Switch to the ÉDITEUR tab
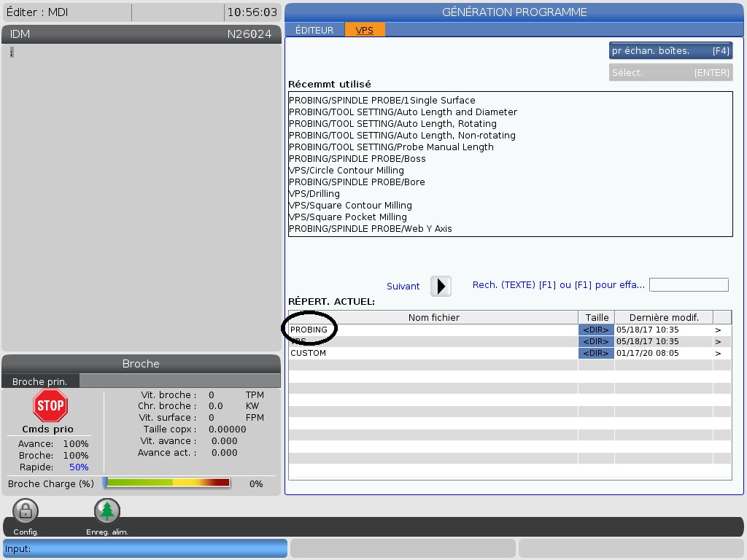 point(314,30)
